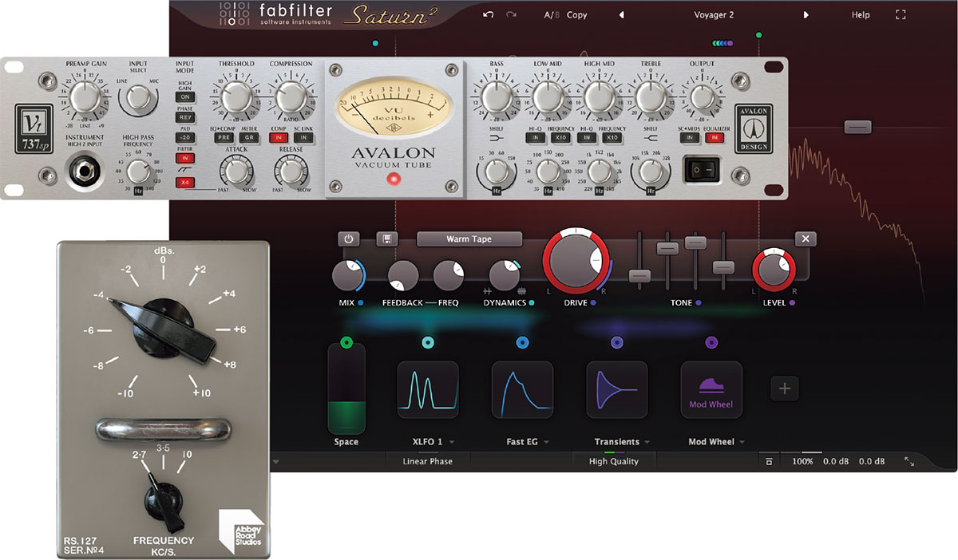Click the undo arrow in Saturn header
Viewport: 958px width, 560px height.
(488, 14)
